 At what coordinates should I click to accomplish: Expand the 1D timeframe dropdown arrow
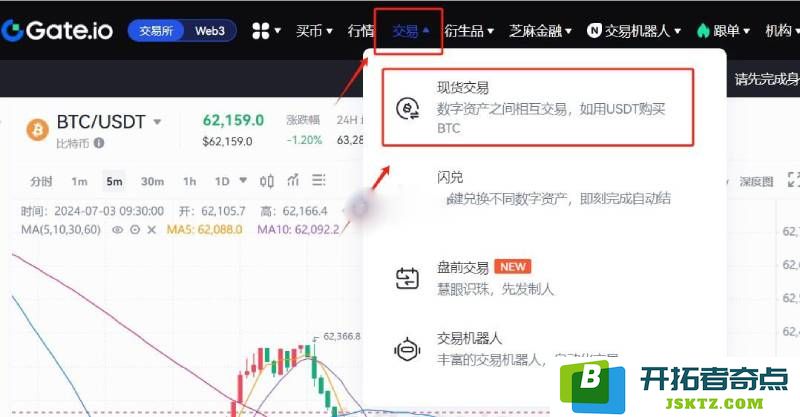click(x=243, y=180)
